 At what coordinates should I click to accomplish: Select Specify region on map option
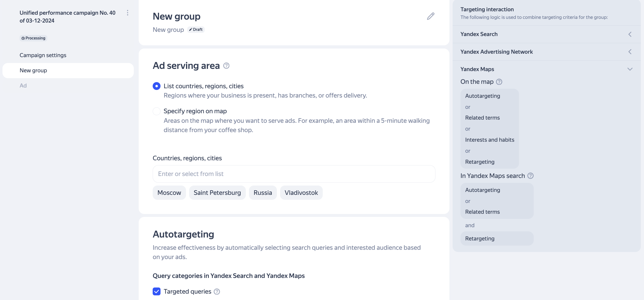pos(157,111)
